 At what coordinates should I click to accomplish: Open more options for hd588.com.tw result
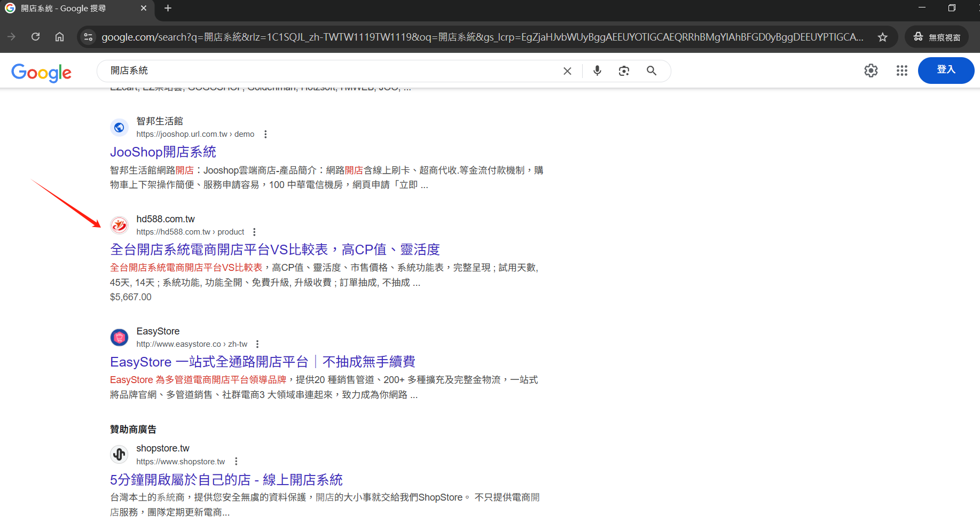[x=254, y=232]
